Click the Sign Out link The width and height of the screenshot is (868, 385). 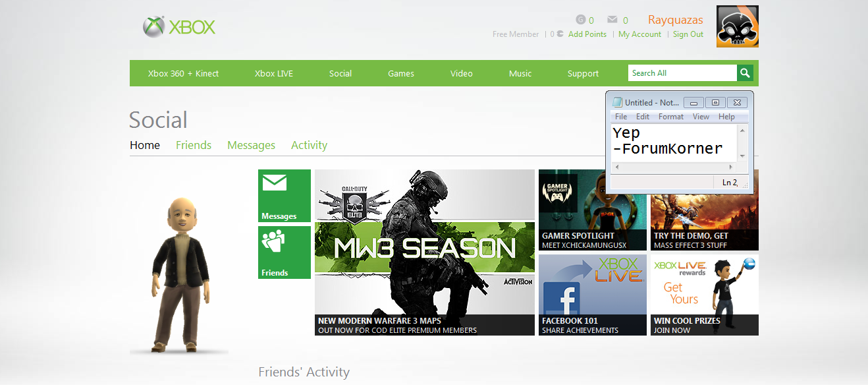688,34
